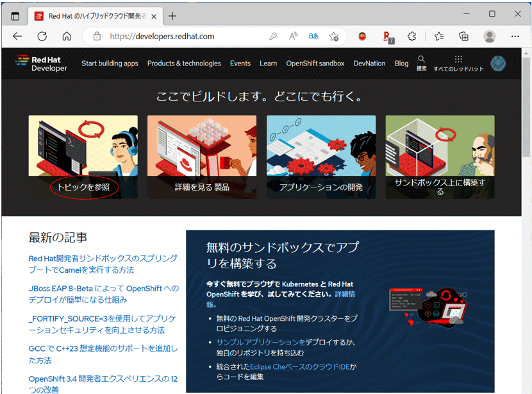Click the Red Hat Developer logo
532x394 pixels.
tap(42, 63)
